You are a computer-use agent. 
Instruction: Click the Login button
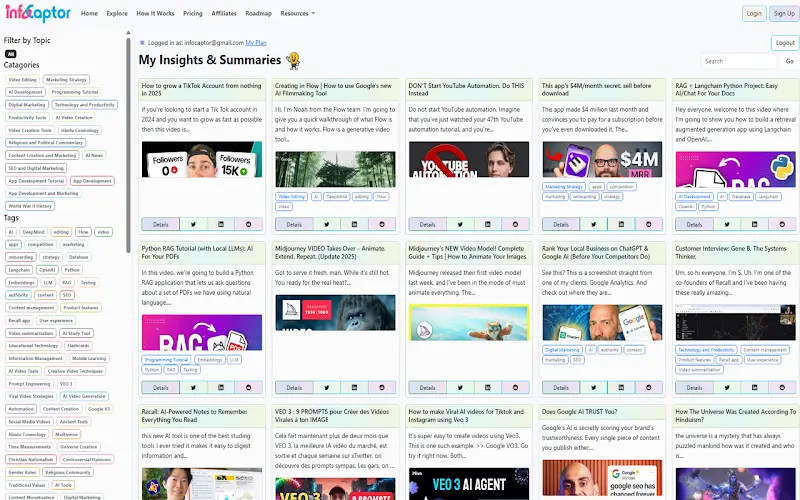[754, 13]
